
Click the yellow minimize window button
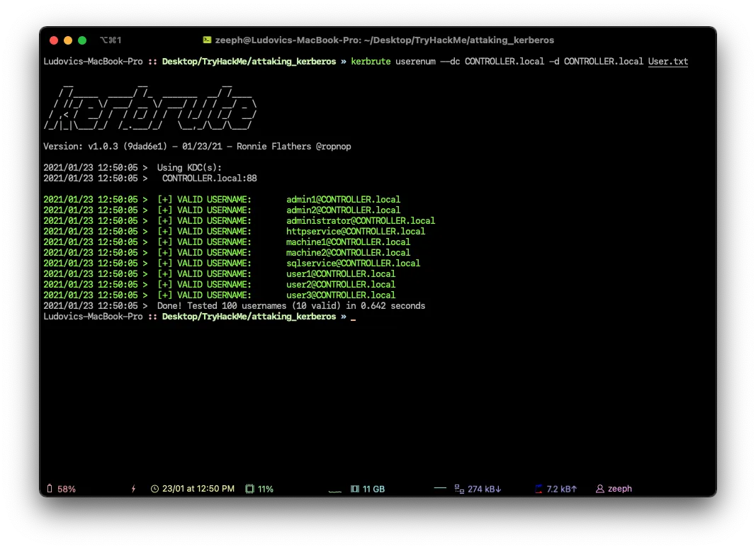point(68,40)
